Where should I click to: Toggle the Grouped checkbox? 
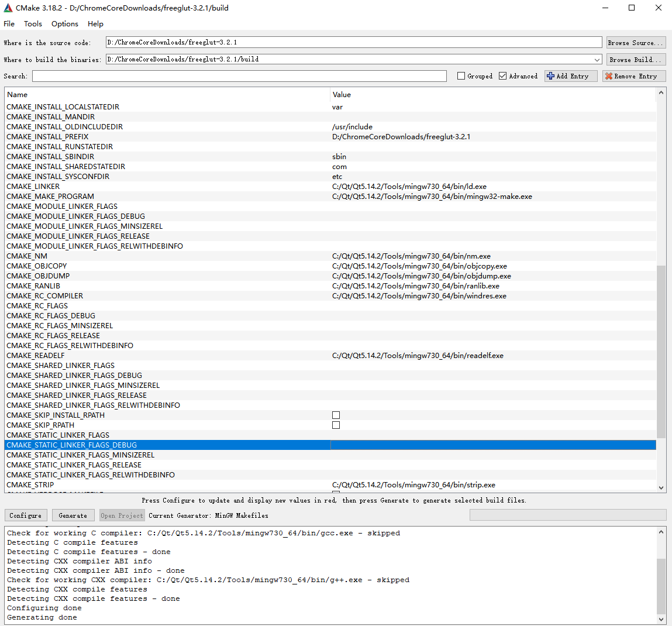click(461, 76)
